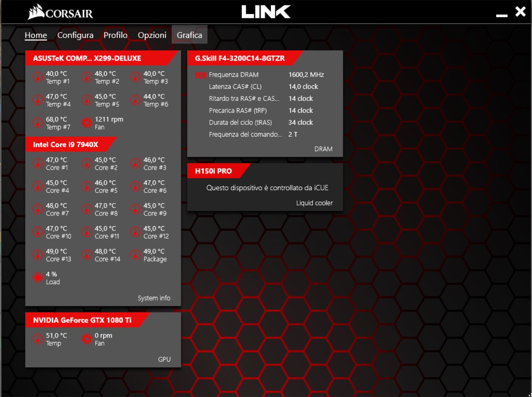Click the Core #1 temperature icon

[37, 163]
